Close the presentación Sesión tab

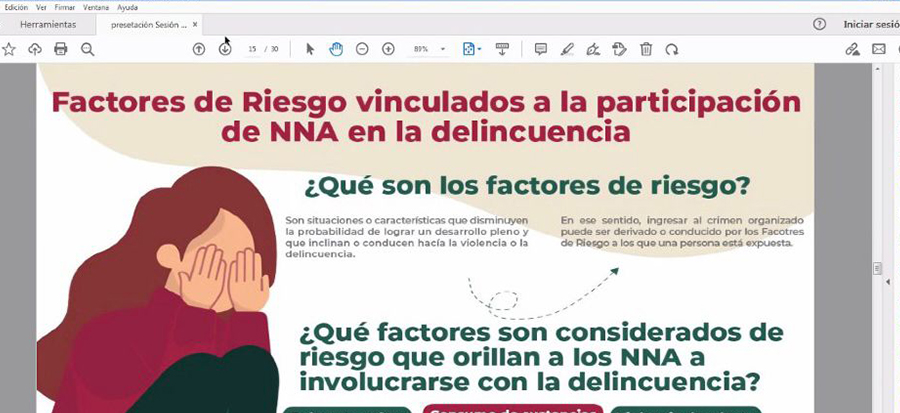(195, 24)
